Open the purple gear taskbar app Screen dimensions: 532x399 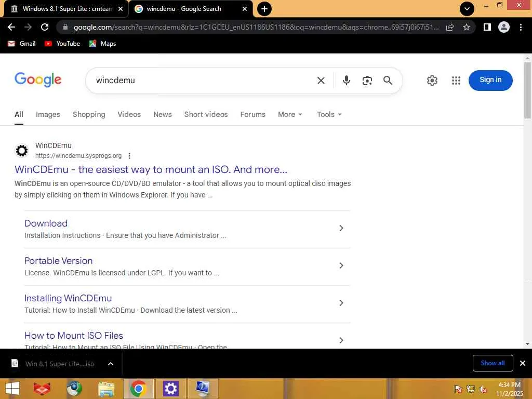(170, 389)
